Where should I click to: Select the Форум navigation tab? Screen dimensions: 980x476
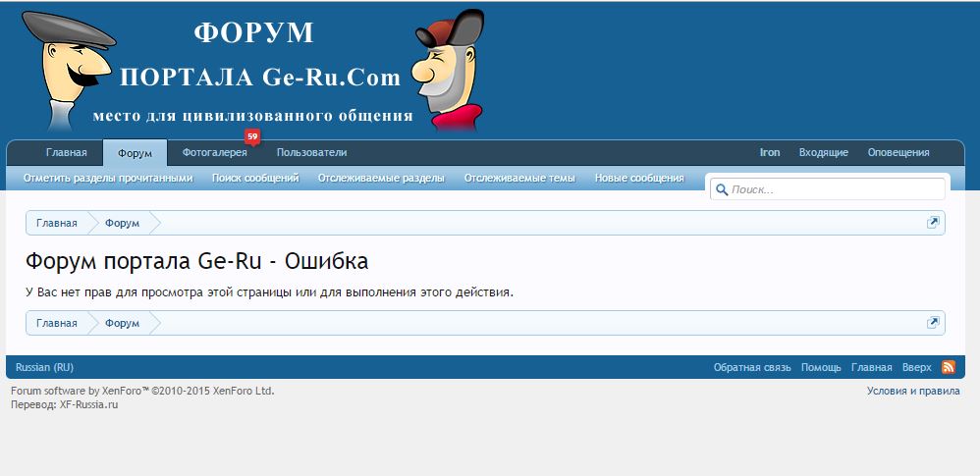pos(135,153)
